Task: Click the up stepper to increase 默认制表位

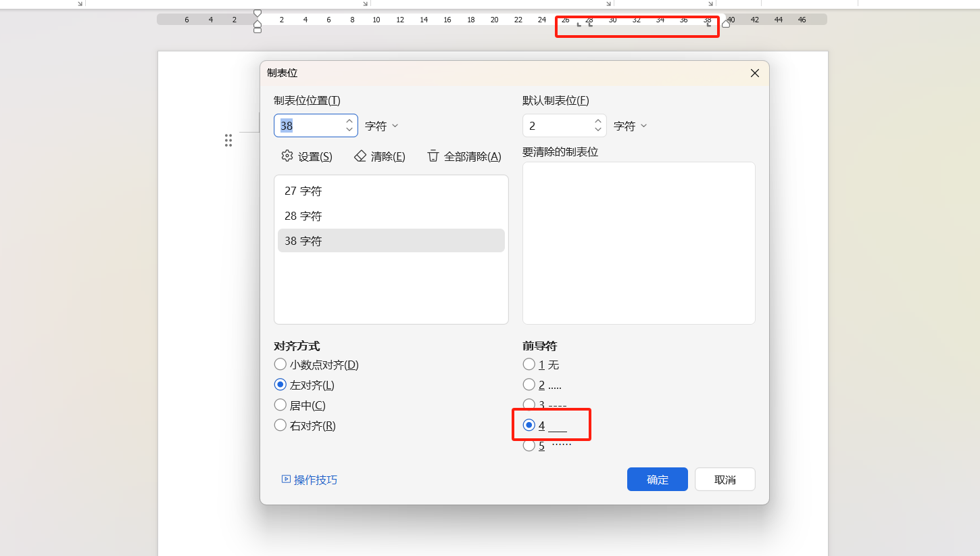Action: [597, 121]
